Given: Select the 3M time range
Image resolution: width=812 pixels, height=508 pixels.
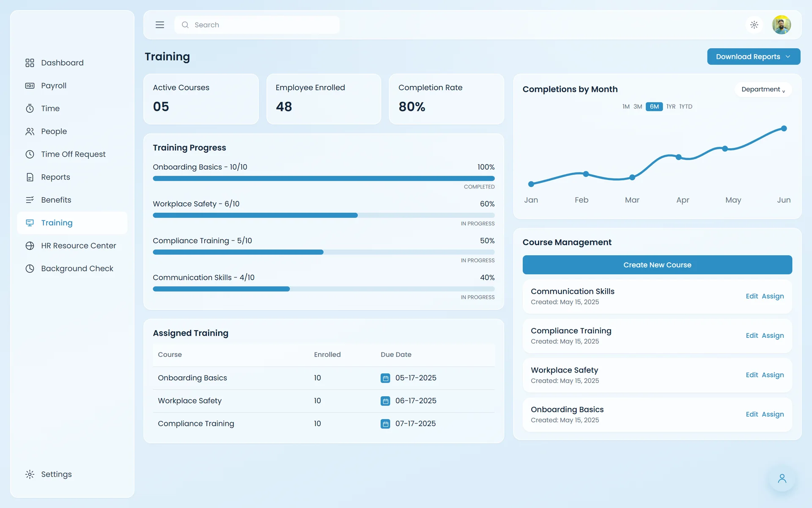Looking at the screenshot, I should 638,107.
